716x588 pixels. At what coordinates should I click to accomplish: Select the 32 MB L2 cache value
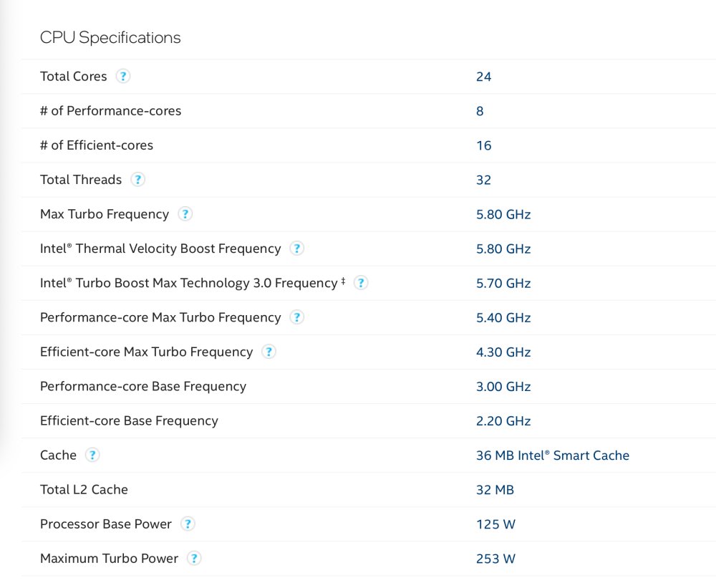click(x=495, y=490)
